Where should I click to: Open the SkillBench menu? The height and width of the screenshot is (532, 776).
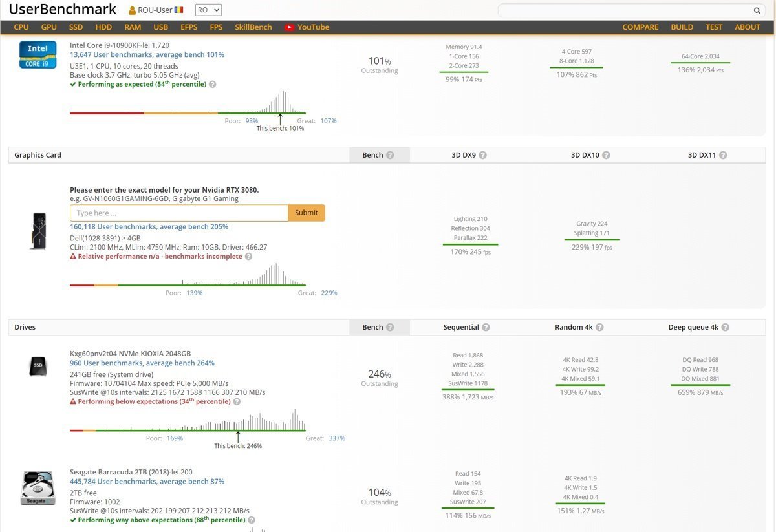(253, 27)
